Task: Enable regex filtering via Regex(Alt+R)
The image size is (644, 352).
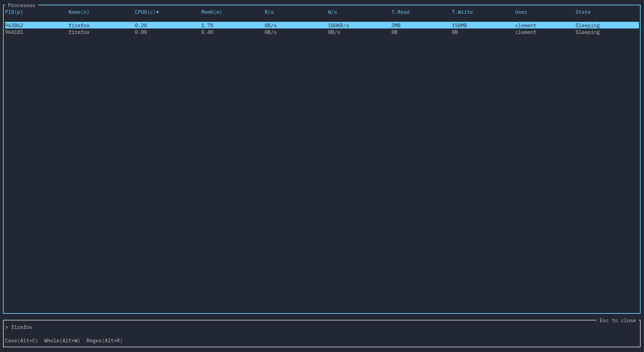Action: tap(104, 341)
